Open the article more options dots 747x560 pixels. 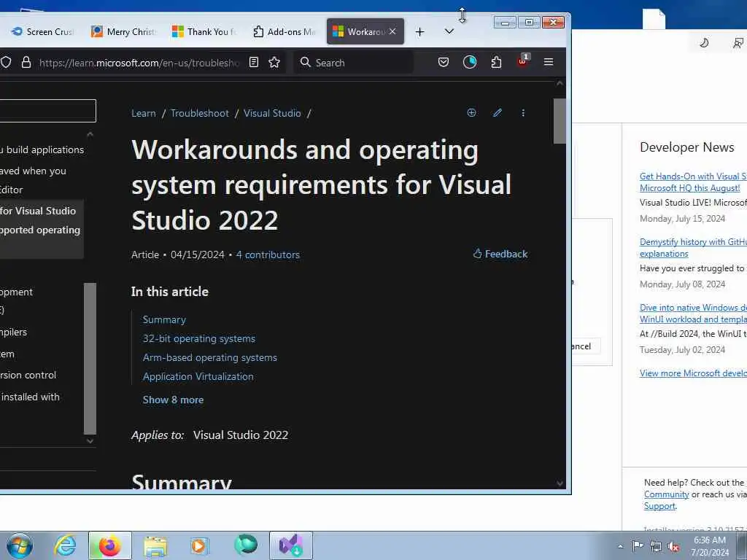(x=523, y=113)
